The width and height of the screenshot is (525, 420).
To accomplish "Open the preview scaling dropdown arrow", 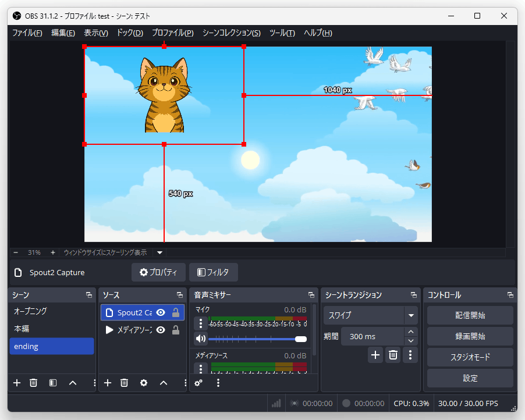I will click(160, 252).
